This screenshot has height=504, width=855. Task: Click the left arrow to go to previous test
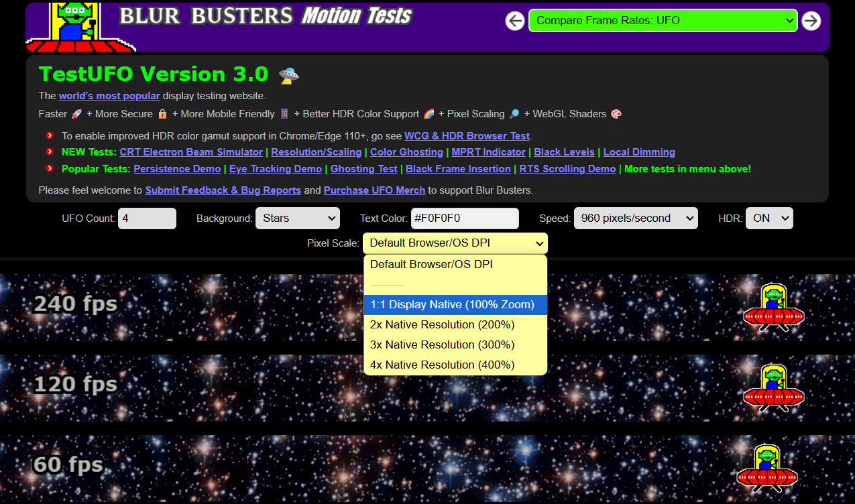(515, 21)
